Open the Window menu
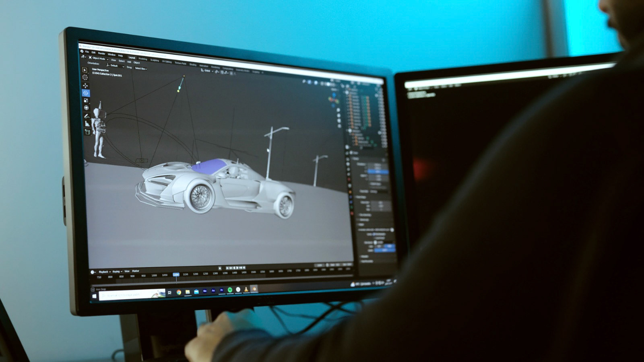Screen dimensions: 644x362 [111, 55]
